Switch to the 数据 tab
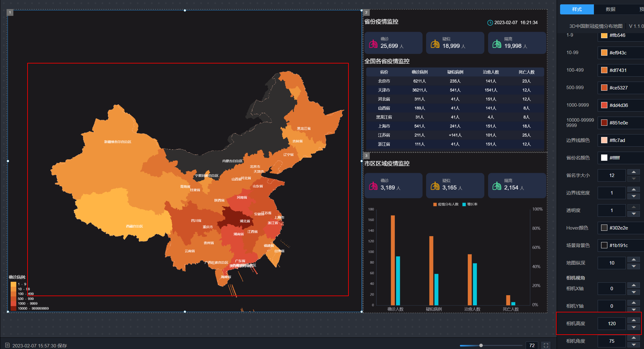The width and height of the screenshot is (644, 349). [611, 9]
